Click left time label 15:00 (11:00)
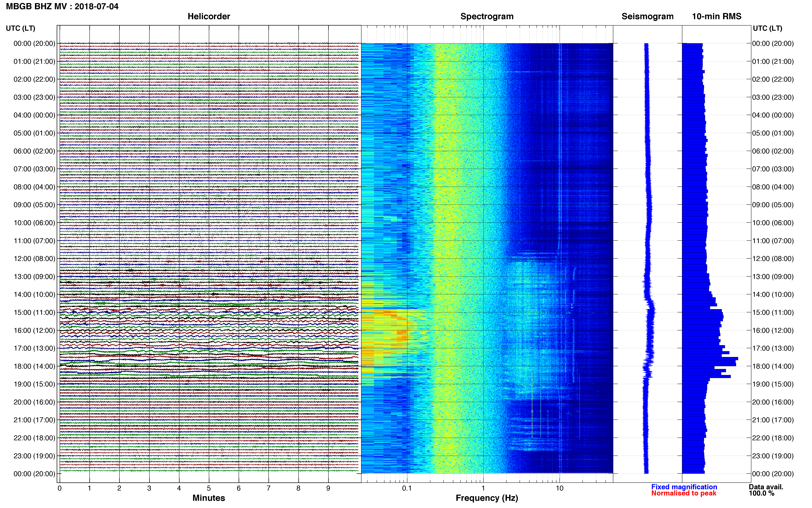 (x=34, y=312)
